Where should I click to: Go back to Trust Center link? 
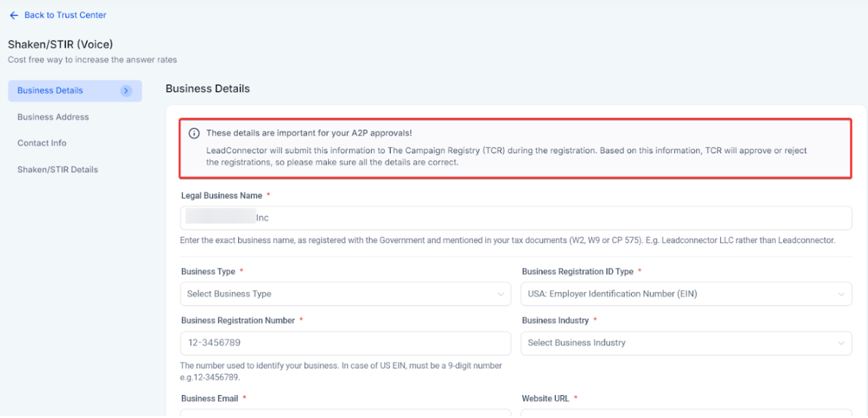tap(65, 15)
